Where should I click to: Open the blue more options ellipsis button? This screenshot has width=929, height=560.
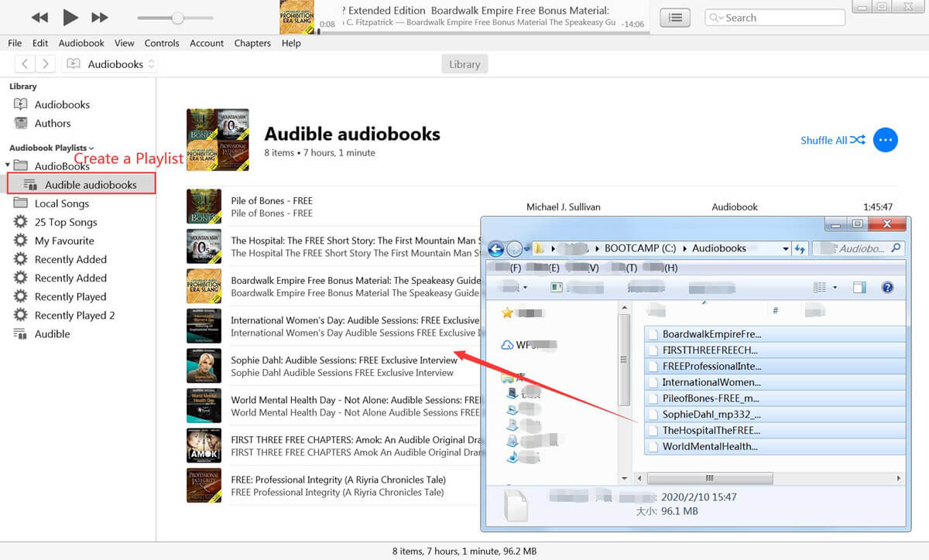tap(885, 140)
